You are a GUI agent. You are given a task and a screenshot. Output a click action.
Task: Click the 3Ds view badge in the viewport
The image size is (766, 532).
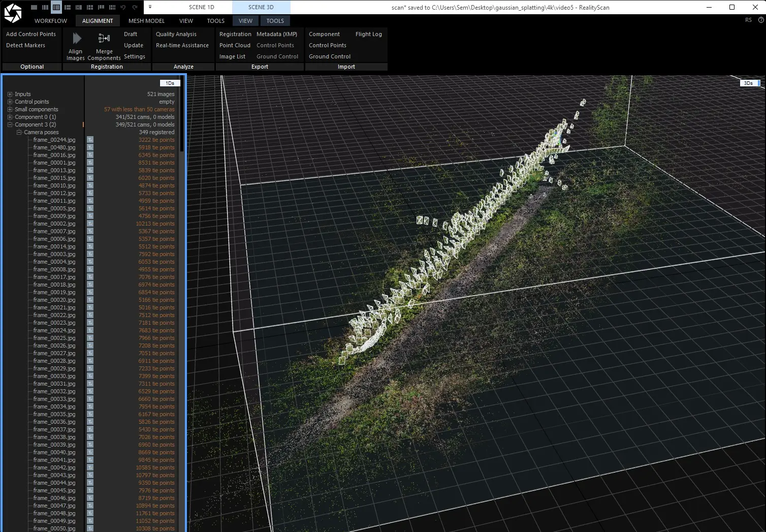(748, 83)
